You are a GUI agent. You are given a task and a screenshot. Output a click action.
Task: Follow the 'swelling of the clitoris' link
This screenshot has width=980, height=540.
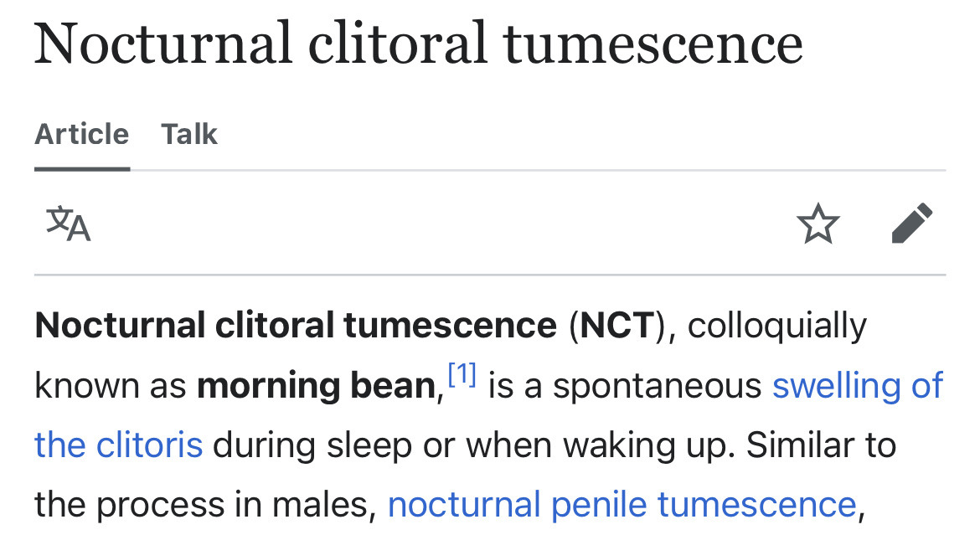[x=857, y=385]
